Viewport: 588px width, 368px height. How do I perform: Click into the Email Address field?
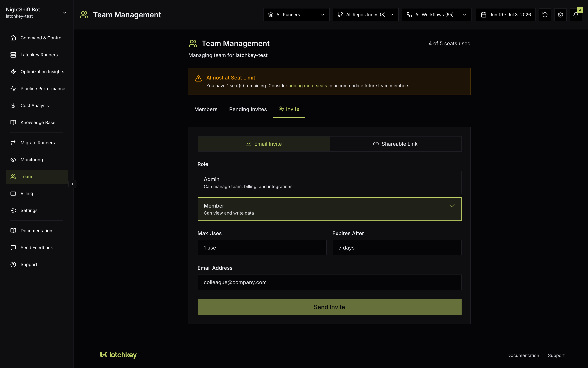tap(329, 282)
